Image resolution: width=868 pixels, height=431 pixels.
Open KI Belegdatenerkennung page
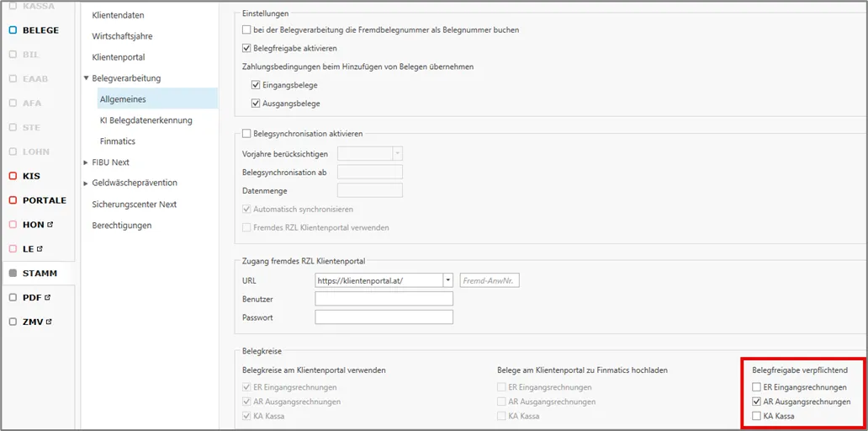(146, 120)
